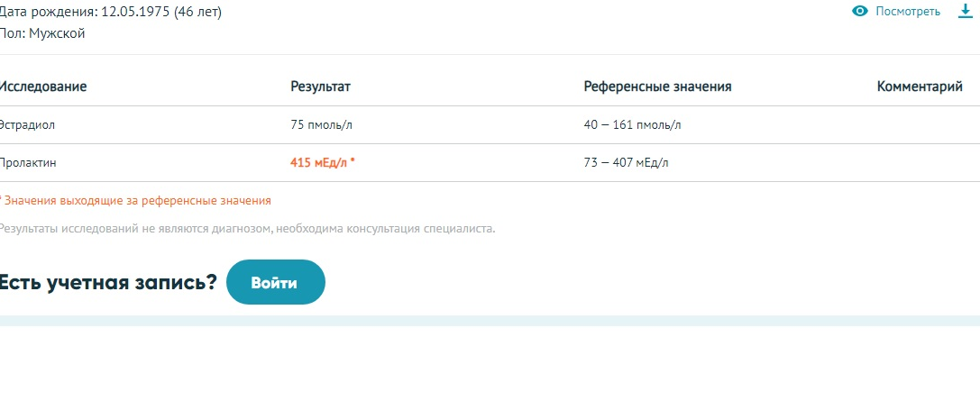
Task: Click the highlighted 415 мЕд/л result
Action: pyautogui.click(x=322, y=162)
